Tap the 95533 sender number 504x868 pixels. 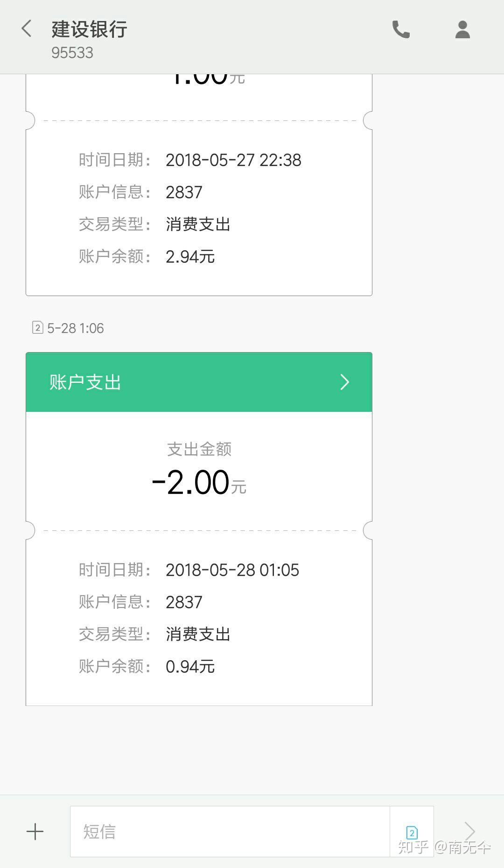(x=72, y=53)
